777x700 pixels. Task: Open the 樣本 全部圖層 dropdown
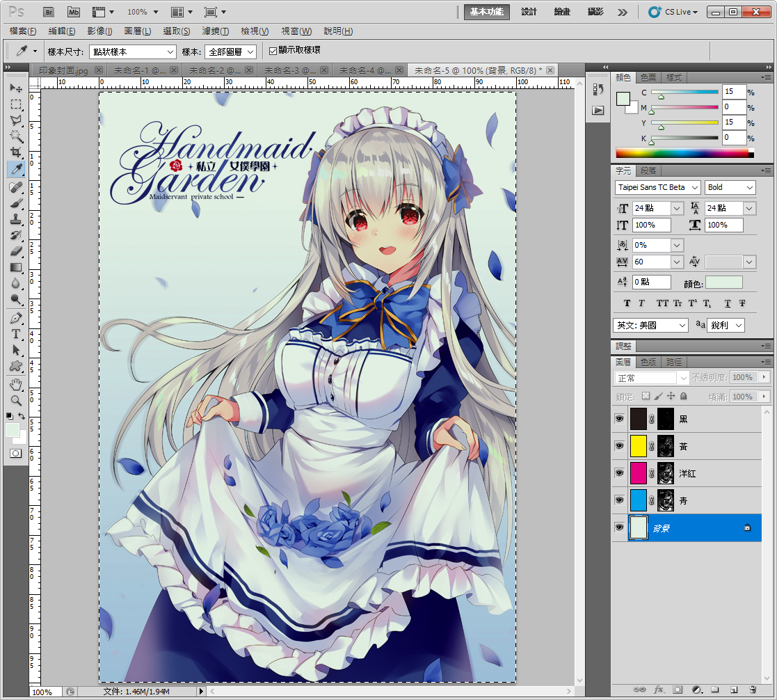click(230, 51)
